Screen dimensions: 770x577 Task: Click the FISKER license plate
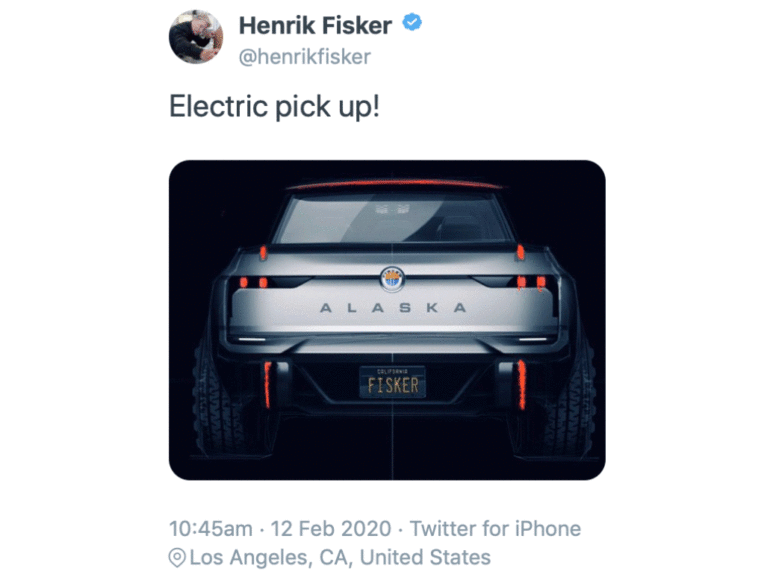click(392, 382)
